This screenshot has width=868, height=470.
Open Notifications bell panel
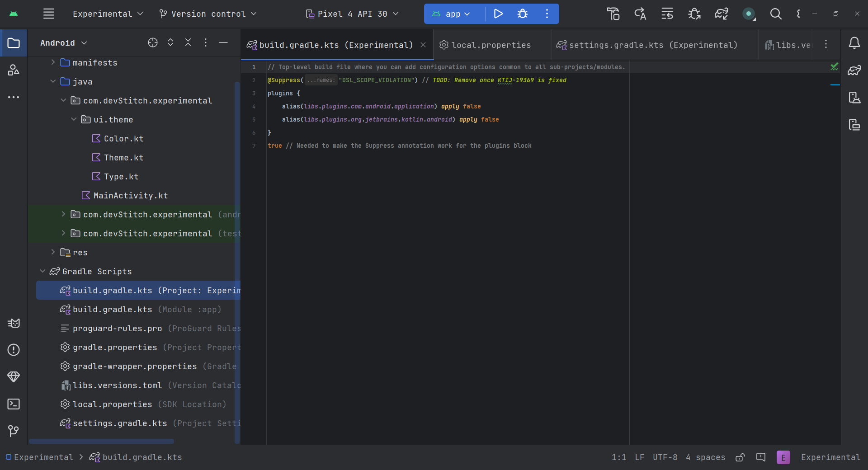pos(854,43)
